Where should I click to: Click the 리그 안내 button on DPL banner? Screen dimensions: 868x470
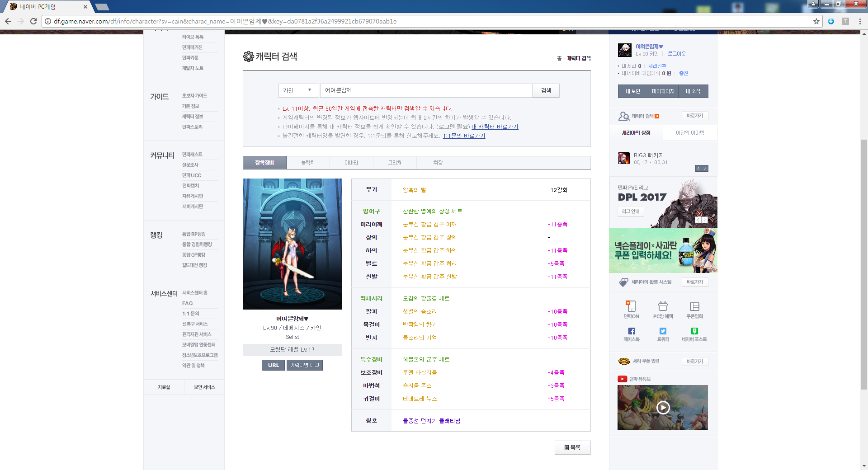[631, 211]
